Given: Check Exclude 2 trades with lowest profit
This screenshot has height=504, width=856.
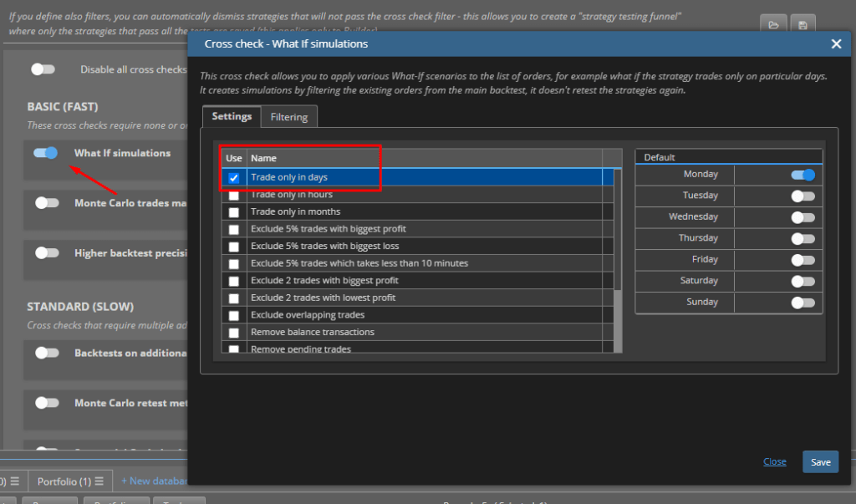Looking at the screenshot, I should 234,298.
